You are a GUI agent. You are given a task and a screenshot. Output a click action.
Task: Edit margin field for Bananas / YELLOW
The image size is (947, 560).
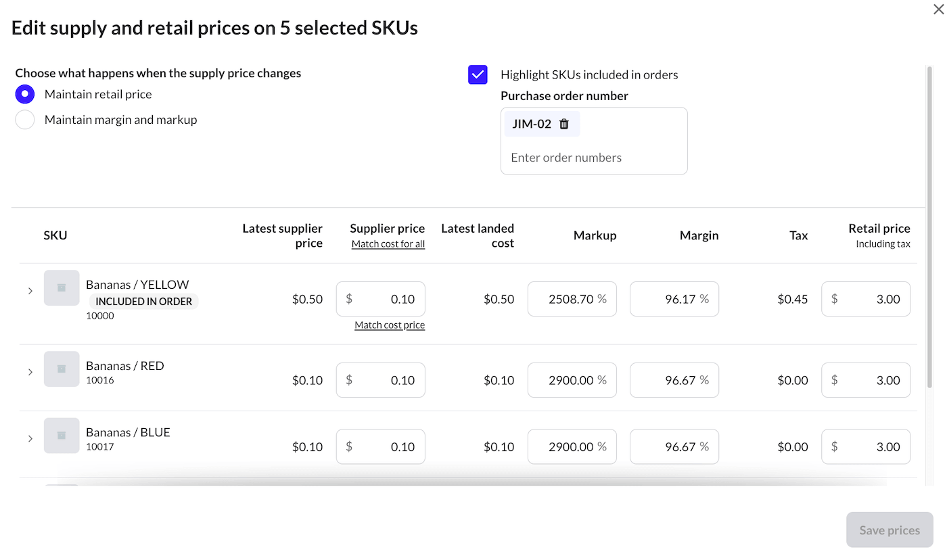coord(674,299)
